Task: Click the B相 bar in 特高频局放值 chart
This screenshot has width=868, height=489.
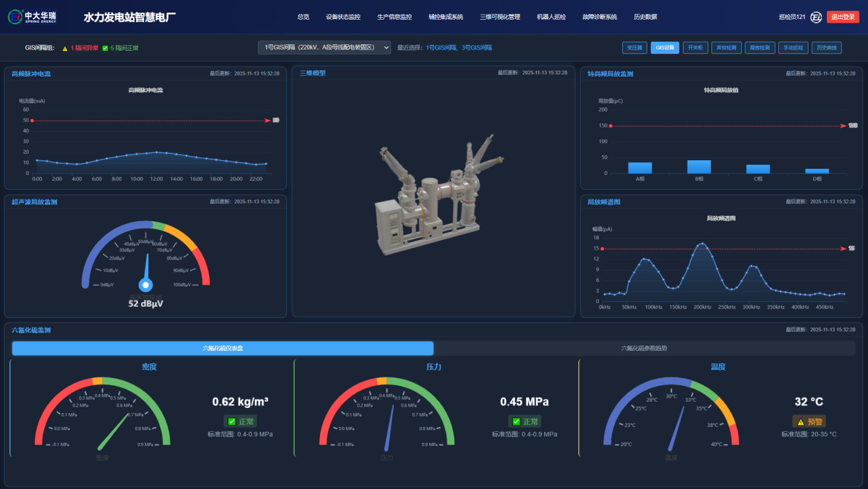Action: coord(699,167)
